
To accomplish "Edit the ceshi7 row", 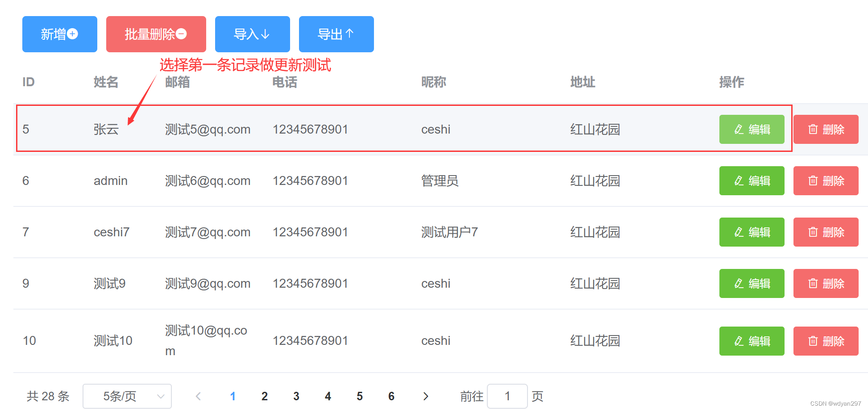I will click(x=752, y=232).
